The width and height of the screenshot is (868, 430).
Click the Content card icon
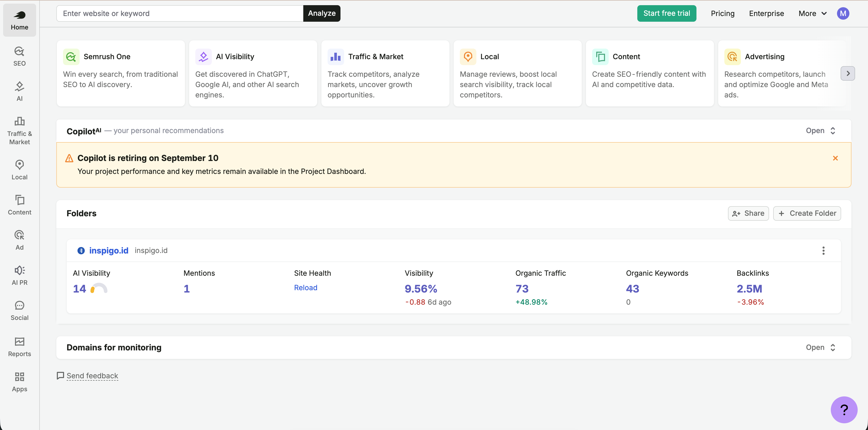pyautogui.click(x=600, y=57)
